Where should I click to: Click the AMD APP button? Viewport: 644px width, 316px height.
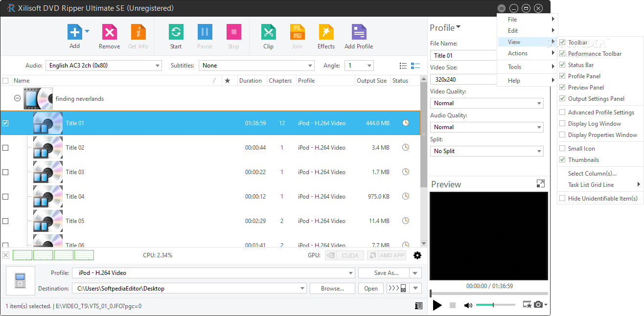387,255
